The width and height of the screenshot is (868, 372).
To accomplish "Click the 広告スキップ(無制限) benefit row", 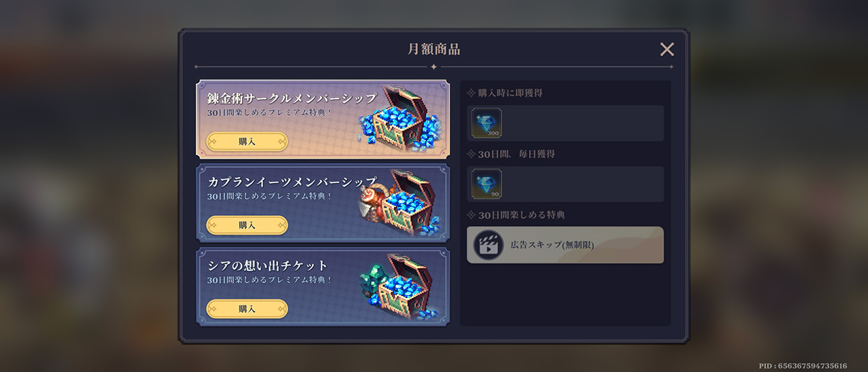I will click(x=565, y=245).
